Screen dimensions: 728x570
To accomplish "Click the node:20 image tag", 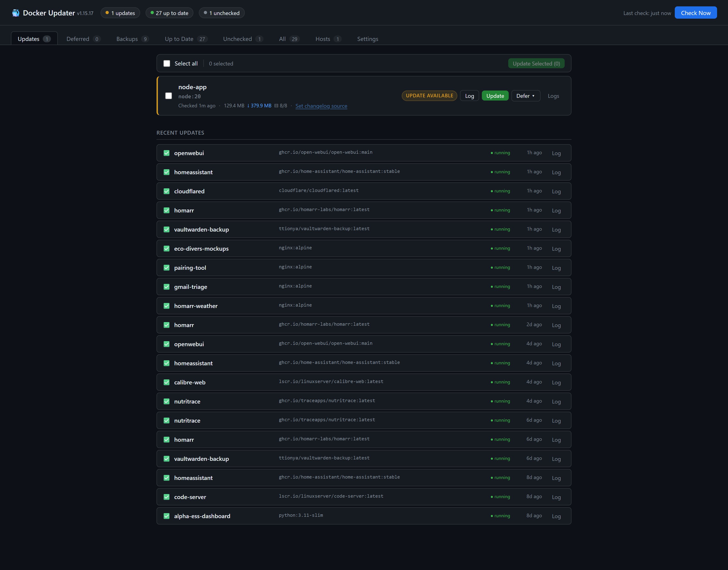I will [x=189, y=96].
